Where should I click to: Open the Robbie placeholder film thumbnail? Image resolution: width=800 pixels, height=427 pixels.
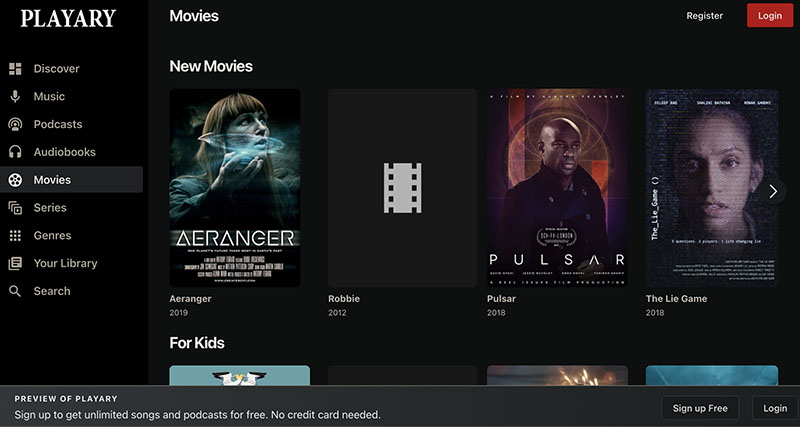(402, 188)
